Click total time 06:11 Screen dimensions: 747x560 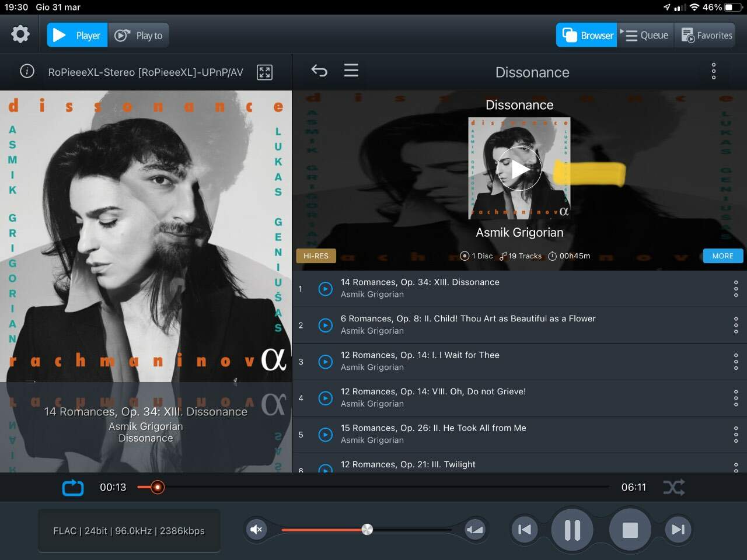(x=634, y=487)
